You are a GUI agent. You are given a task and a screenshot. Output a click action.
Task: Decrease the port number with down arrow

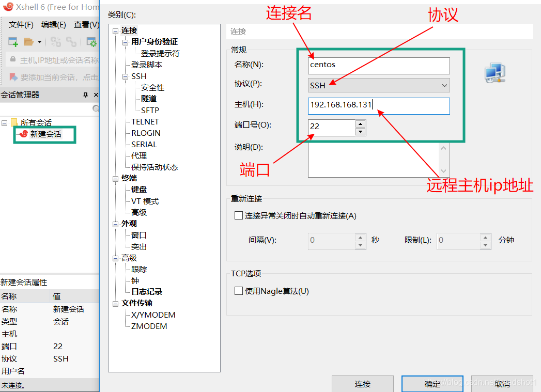click(x=361, y=132)
